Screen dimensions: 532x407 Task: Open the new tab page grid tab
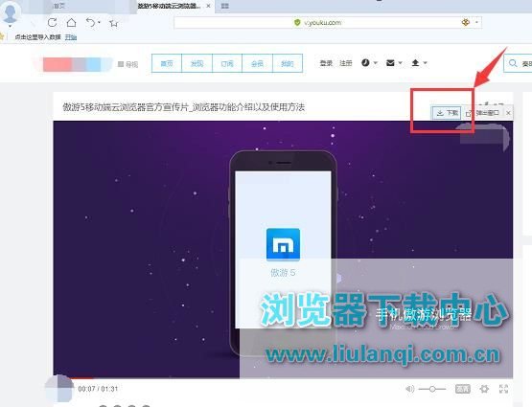point(224,6)
